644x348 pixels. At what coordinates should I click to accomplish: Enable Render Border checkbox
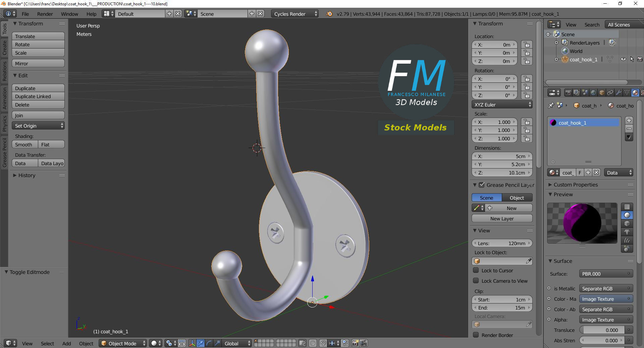(x=476, y=335)
